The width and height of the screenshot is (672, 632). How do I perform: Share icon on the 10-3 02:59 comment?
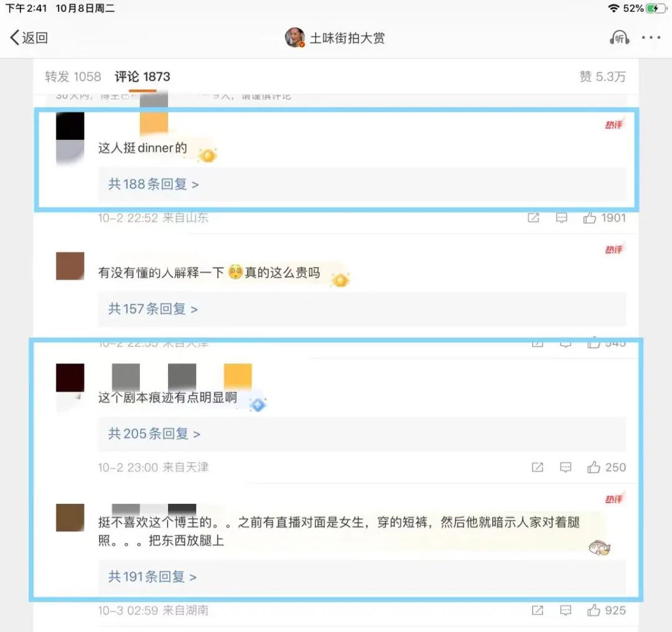(x=538, y=611)
